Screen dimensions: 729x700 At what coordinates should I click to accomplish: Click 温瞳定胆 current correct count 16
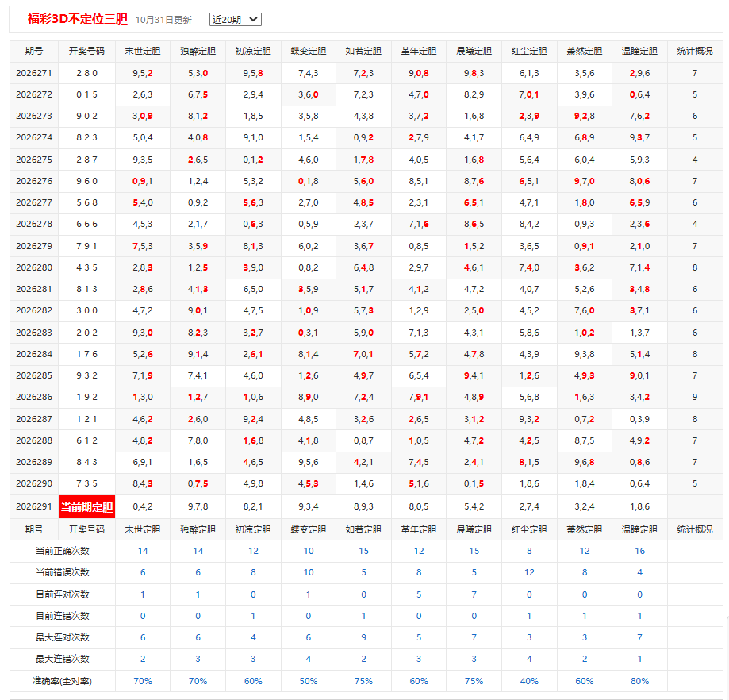(x=639, y=551)
